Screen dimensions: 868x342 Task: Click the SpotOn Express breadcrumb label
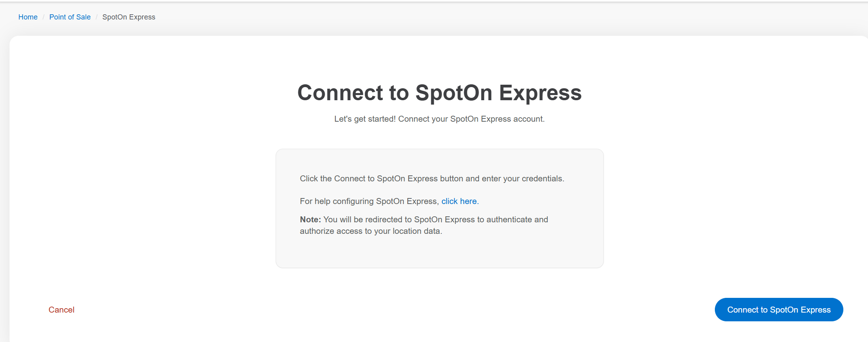point(128,17)
